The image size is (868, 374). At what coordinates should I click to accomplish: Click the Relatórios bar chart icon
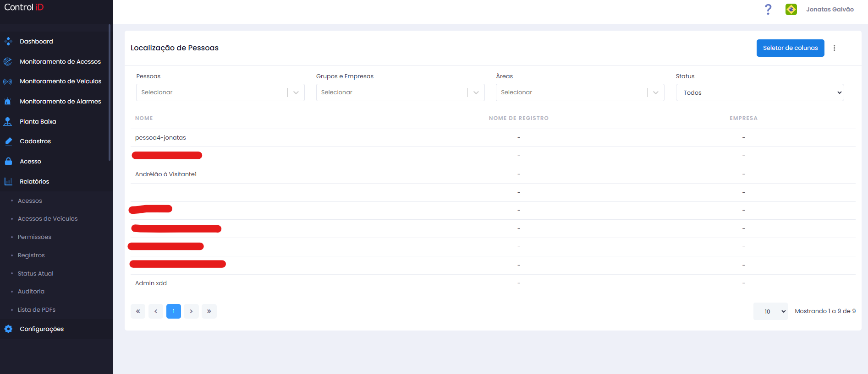[x=8, y=181]
